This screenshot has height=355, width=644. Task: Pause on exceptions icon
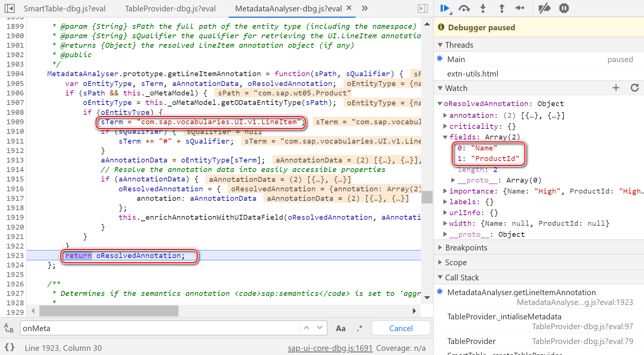click(x=564, y=8)
